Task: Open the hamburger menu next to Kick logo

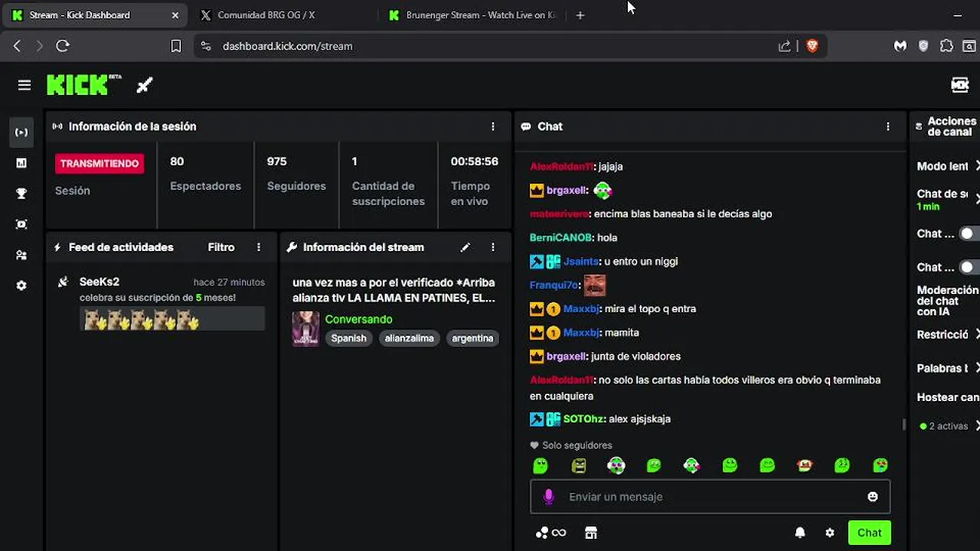Action: coord(24,85)
